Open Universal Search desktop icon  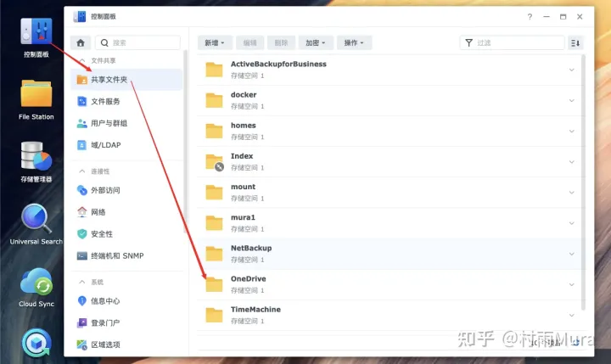(36, 219)
